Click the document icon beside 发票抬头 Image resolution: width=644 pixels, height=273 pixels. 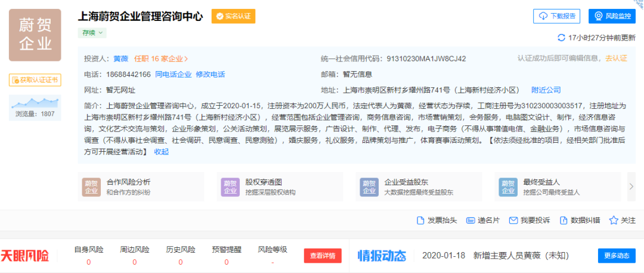tap(420, 220)
